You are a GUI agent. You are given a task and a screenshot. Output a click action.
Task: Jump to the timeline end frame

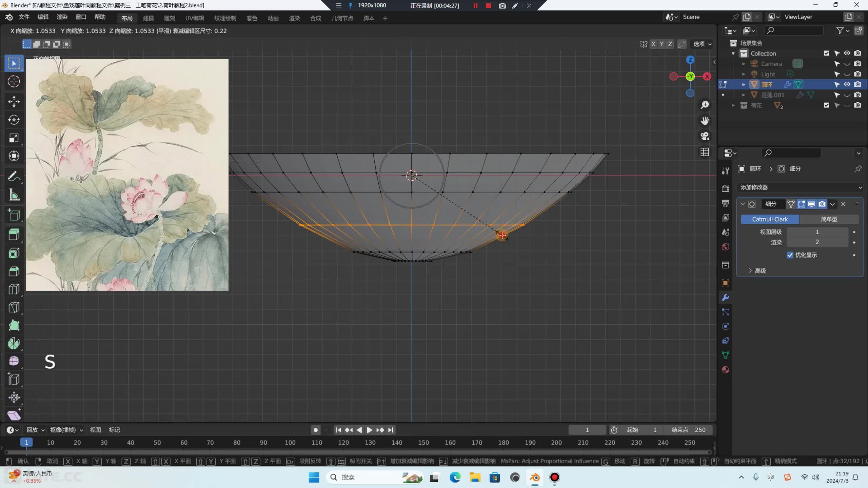click(x=391, y=430)
